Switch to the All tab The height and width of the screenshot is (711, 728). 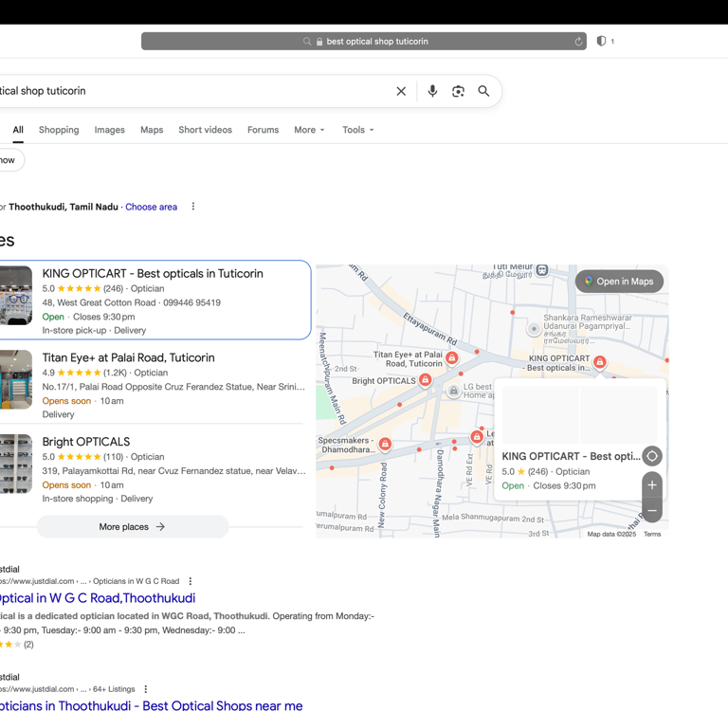click(18, 130)
